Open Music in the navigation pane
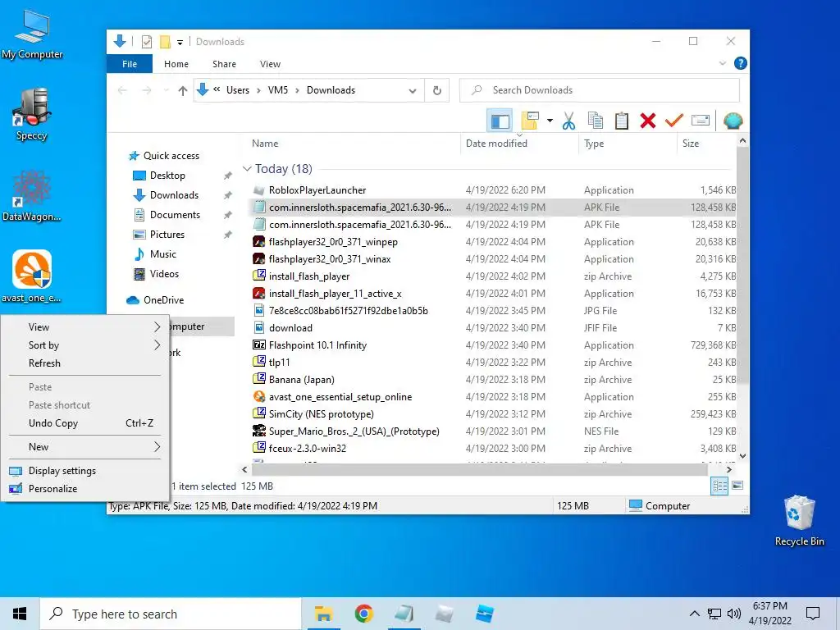 click(163, 254)
